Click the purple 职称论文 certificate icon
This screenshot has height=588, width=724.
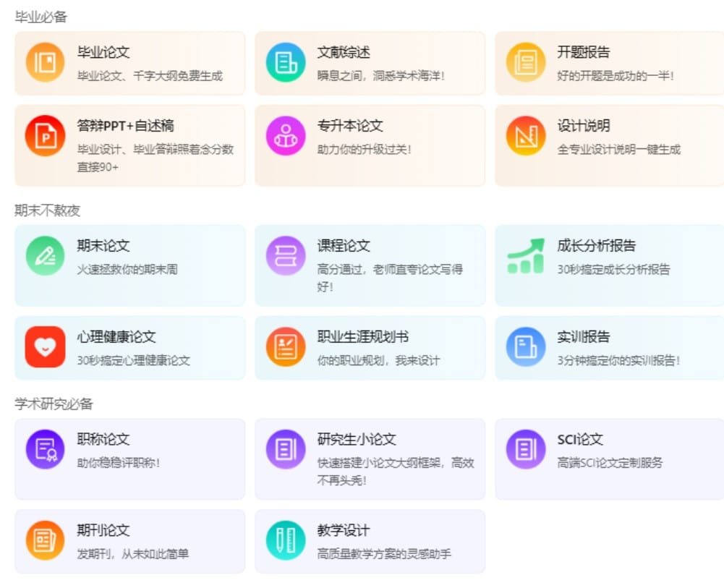point(45,450)
